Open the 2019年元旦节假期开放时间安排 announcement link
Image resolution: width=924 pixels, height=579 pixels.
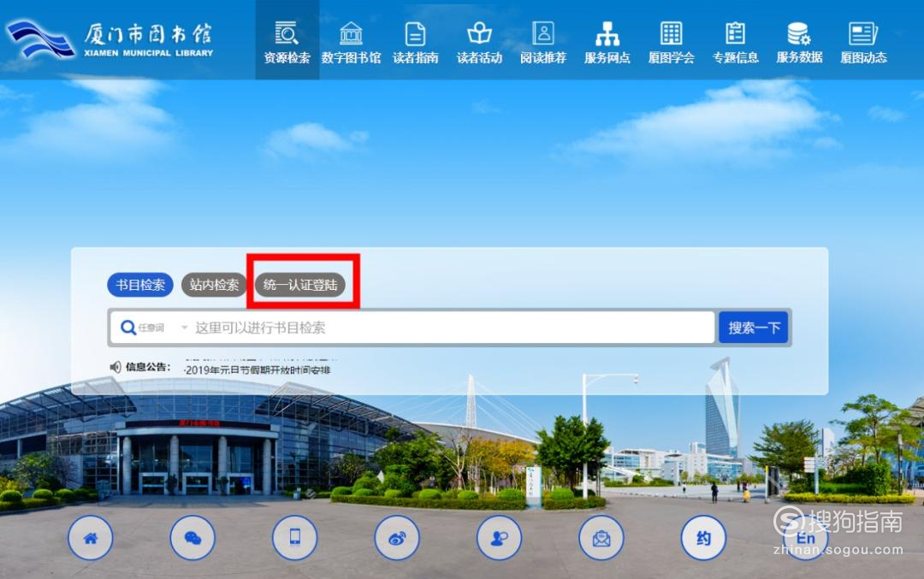click(257, 370)
